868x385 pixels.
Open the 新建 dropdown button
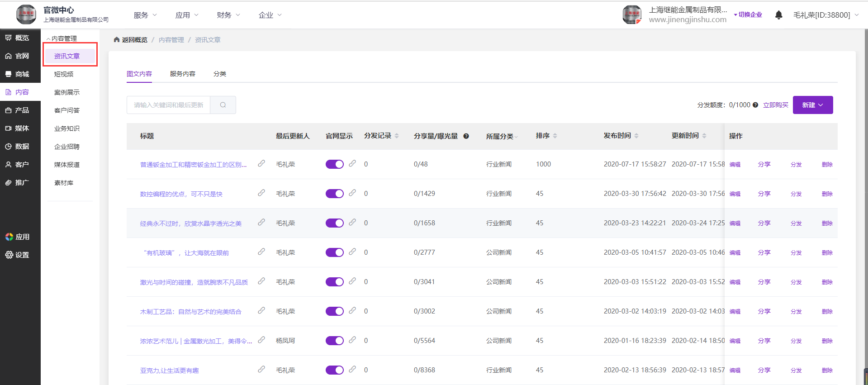click(x=813, y=105)
